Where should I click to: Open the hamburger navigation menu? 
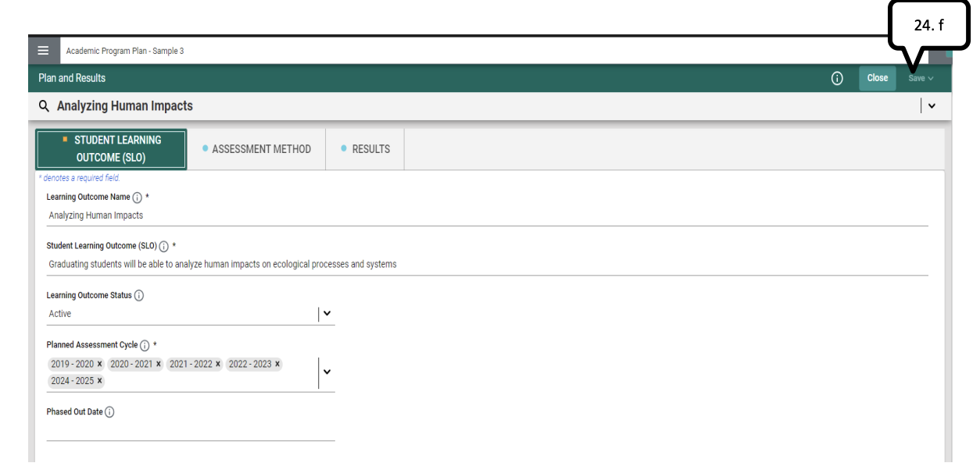pyautogui.click(x=44, y=50)
